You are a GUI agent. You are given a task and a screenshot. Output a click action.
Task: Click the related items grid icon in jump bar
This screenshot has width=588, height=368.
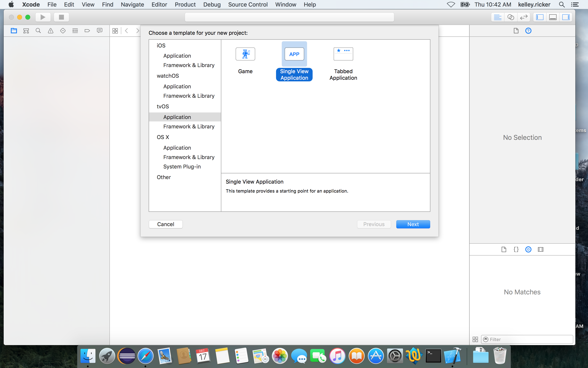click(x=115, y=31)
